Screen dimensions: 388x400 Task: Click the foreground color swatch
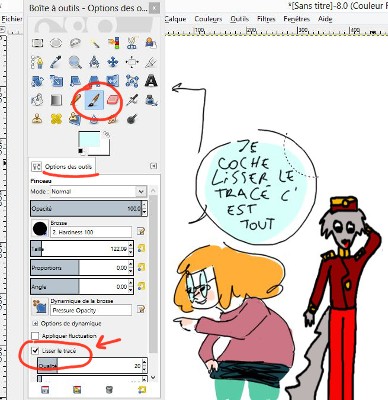(x=89, y=140)
